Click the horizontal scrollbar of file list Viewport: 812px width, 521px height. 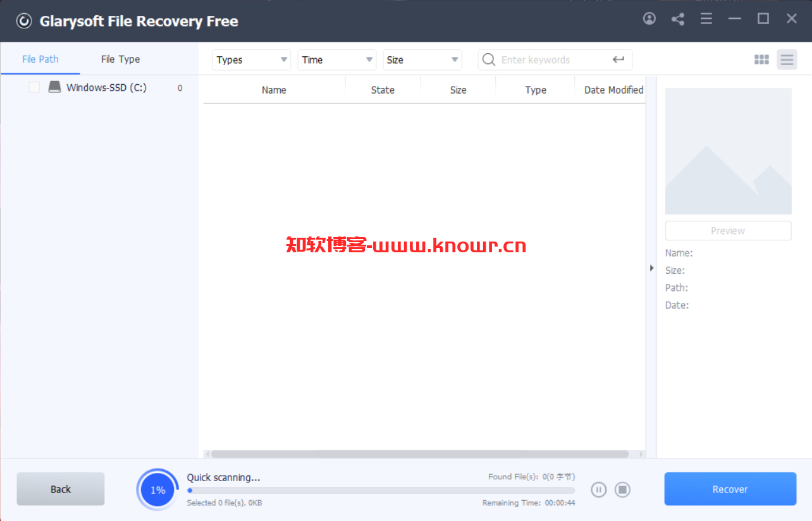[x=420, y=454]
